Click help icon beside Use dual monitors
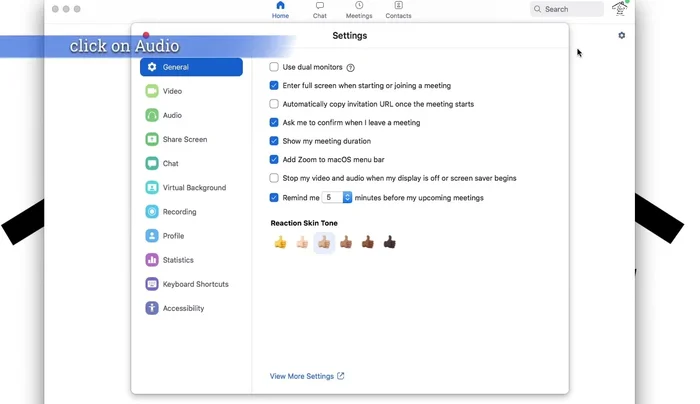 click(x=351, y=68)
